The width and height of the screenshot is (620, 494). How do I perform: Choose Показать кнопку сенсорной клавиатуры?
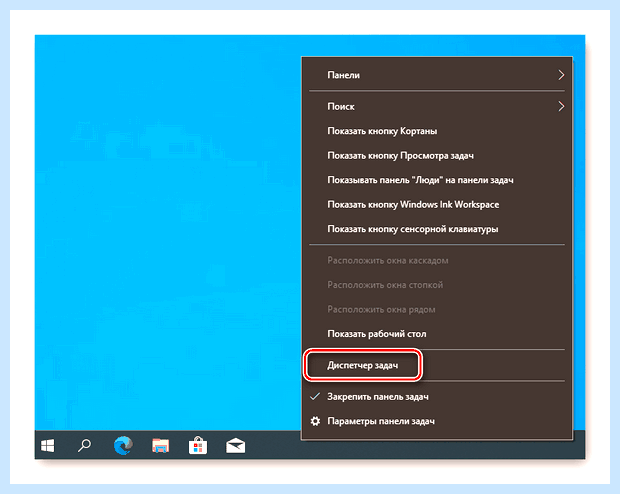click(x=412, y=229)
